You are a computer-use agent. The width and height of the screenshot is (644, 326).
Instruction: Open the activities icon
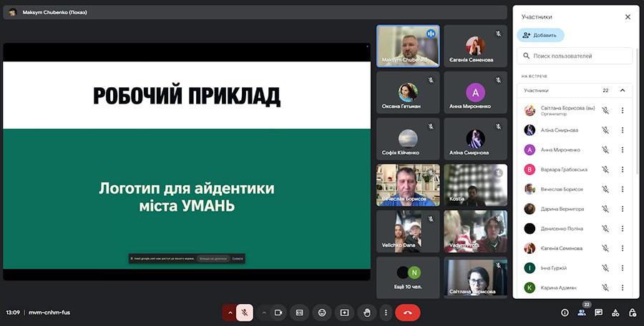pos(615,313)
